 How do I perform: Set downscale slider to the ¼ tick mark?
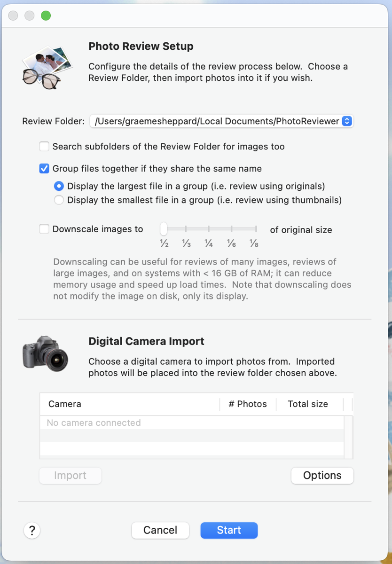pos(209,229)
